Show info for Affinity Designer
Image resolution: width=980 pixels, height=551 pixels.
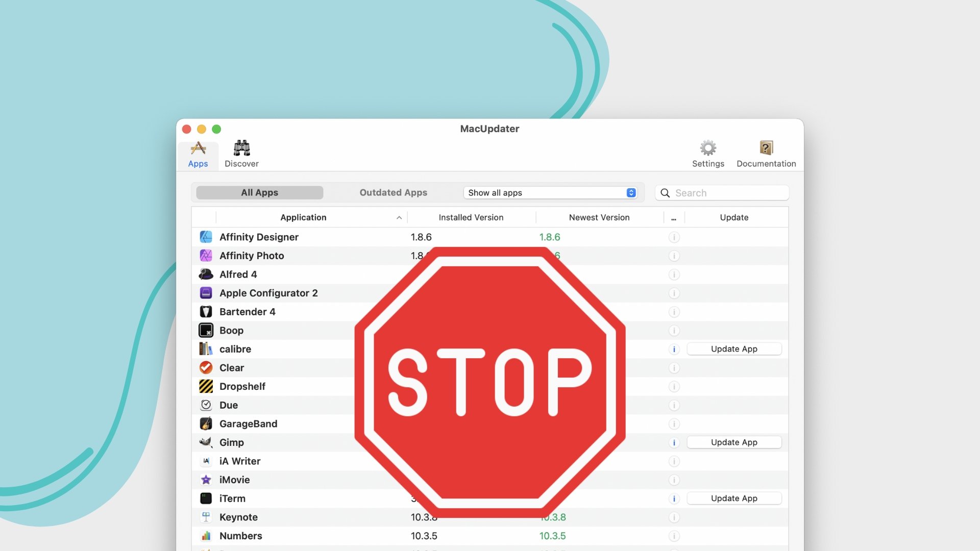pos(674,237)
